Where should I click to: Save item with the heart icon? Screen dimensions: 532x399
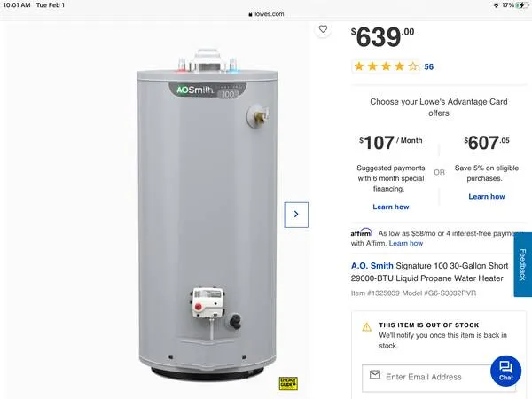[x=323, y=29]
